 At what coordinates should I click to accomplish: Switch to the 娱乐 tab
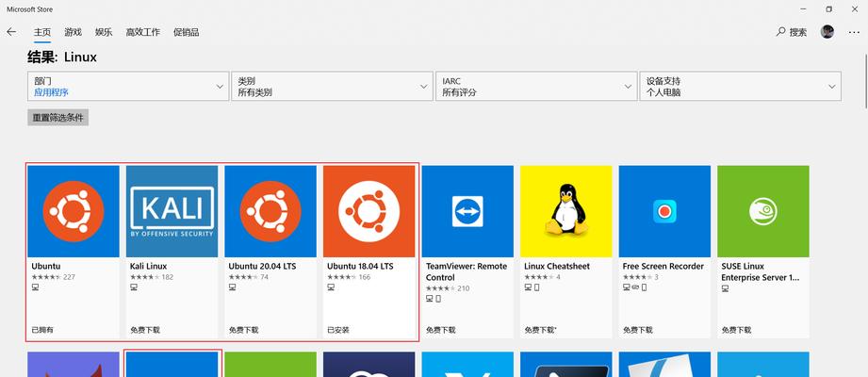pyautogui.click(x=104, y=32)
